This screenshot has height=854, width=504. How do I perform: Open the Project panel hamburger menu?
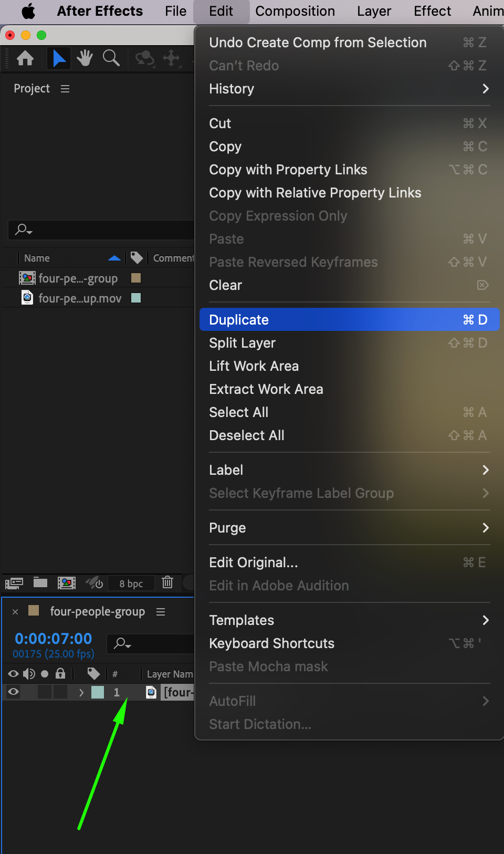click(x=65, y=89)
